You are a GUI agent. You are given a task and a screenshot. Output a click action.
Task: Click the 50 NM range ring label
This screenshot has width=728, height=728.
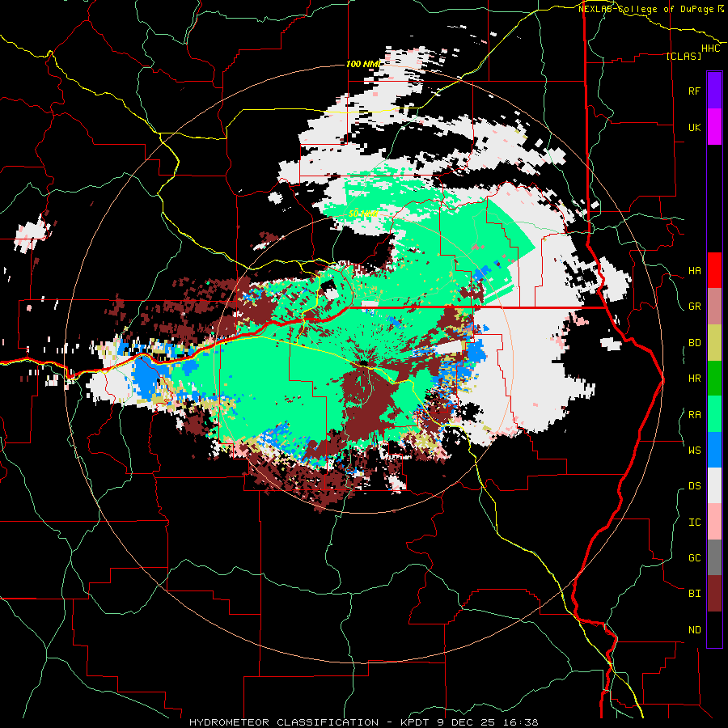[x=363, y=214]
